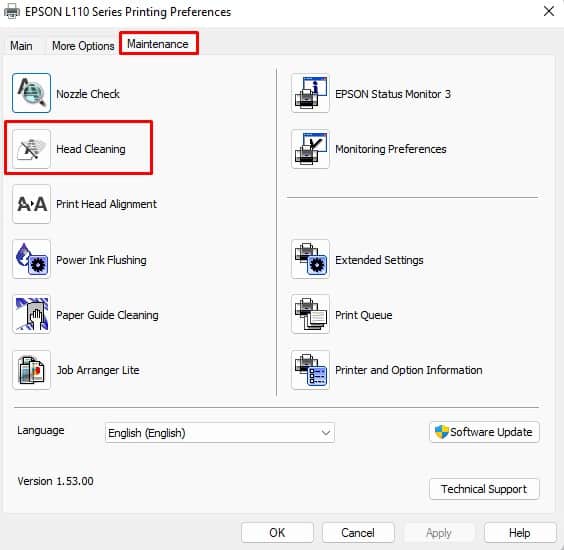Click the Power Ink Flushing label

(101, 260)
